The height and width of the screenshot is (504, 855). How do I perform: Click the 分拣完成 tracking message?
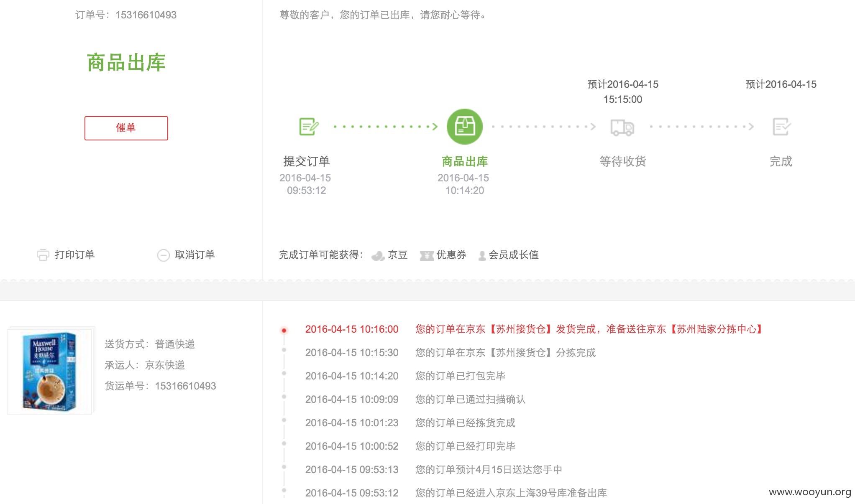[505, 353]
